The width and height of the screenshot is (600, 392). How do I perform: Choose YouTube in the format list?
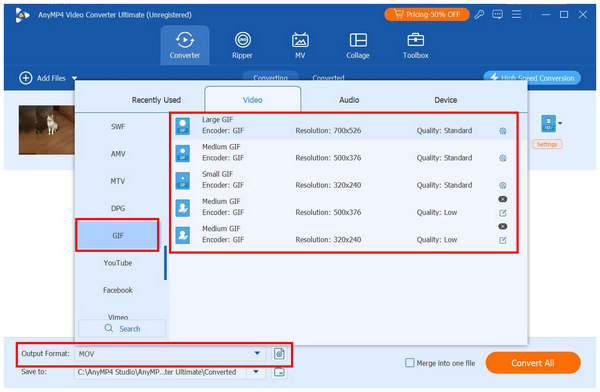tap(118, 263)
